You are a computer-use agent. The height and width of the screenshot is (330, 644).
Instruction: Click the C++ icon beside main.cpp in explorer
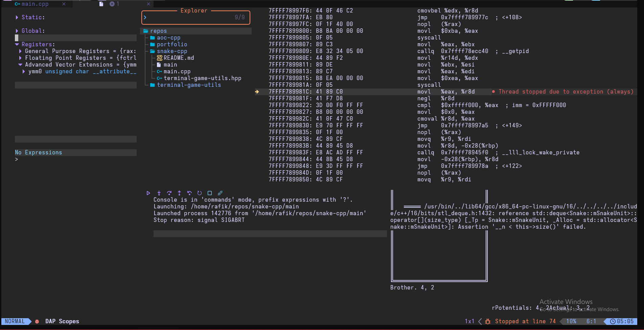(159, 71)
